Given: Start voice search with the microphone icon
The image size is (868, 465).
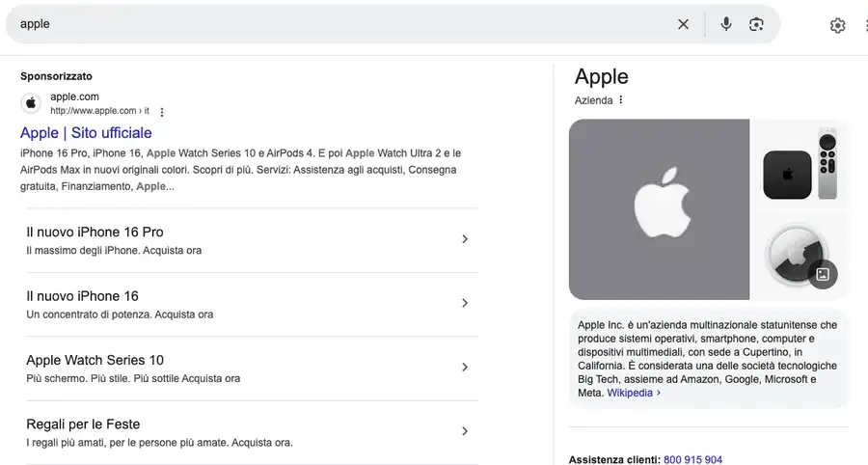Looking at the screenshot, I should point(725,24).
